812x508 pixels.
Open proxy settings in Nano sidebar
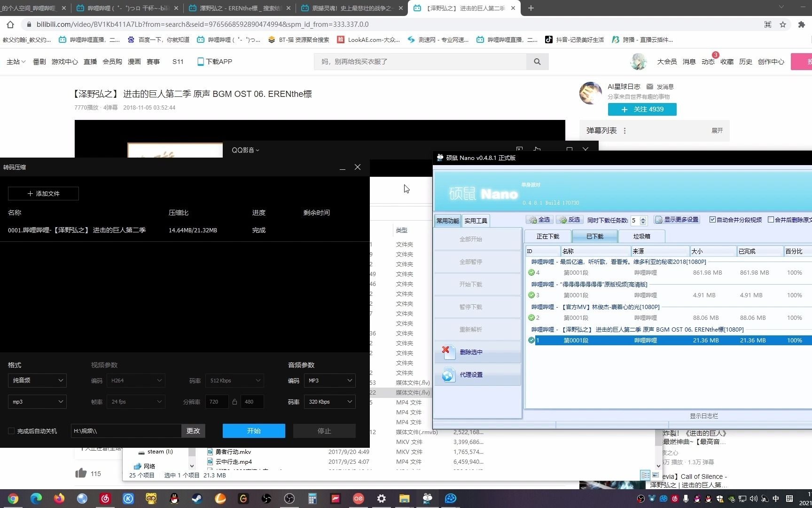pos(477,375)
